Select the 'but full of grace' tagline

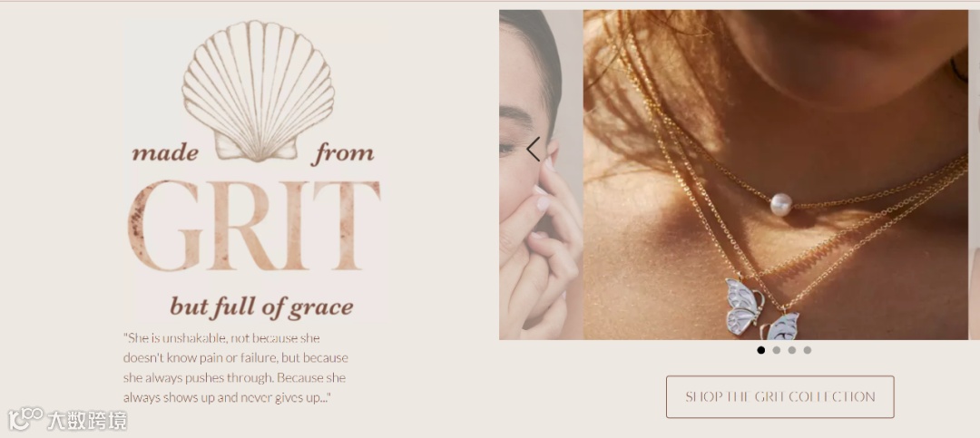[262, 307]
